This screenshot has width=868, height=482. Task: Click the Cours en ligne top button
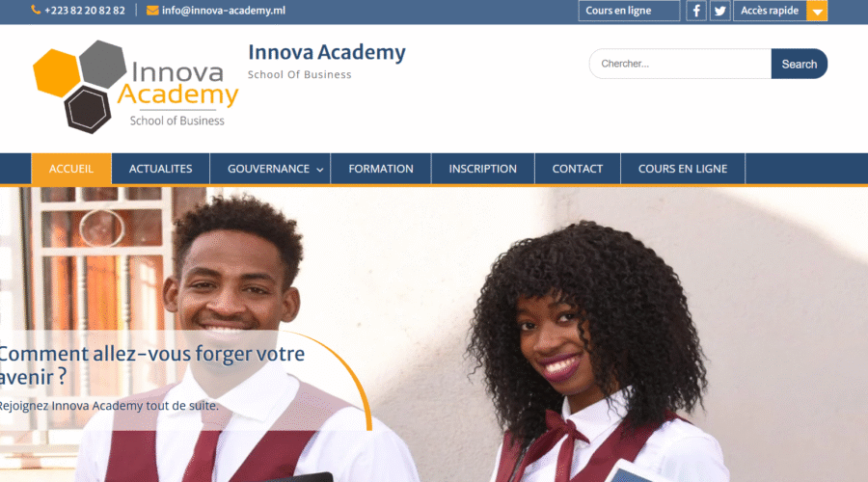629,11
